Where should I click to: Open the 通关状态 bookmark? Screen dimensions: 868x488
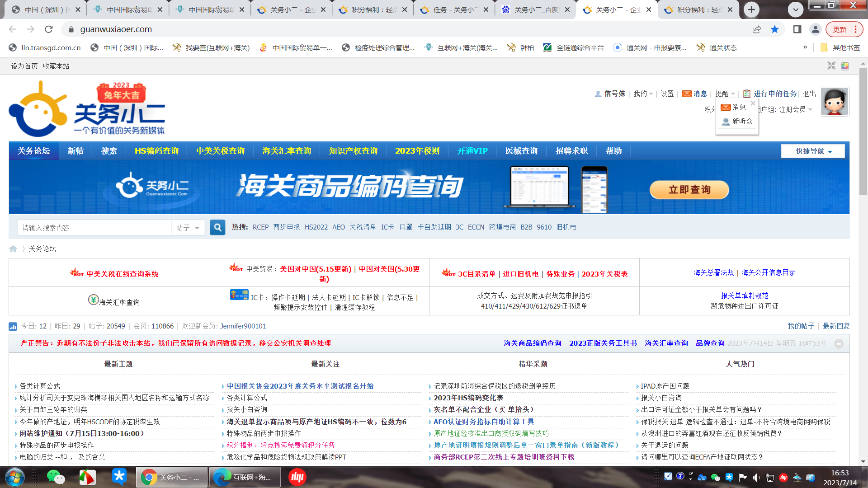717,47
